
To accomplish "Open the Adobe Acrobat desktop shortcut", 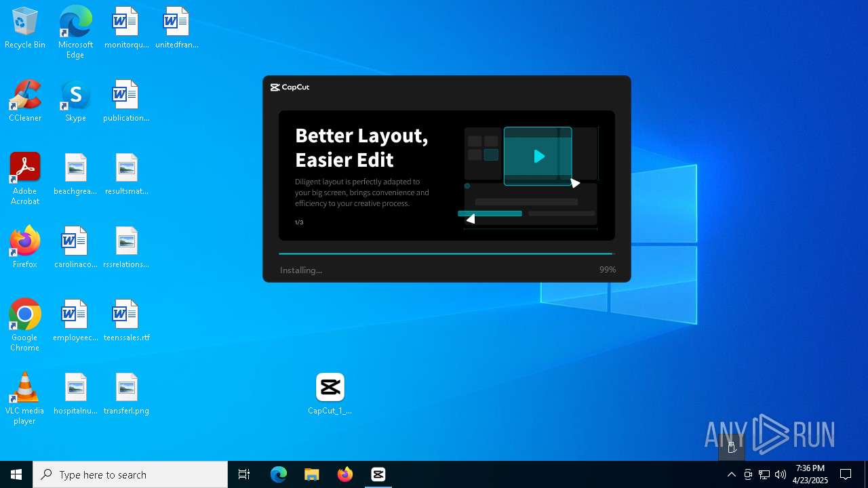I will pyautogui.click(x=25, y=179).
